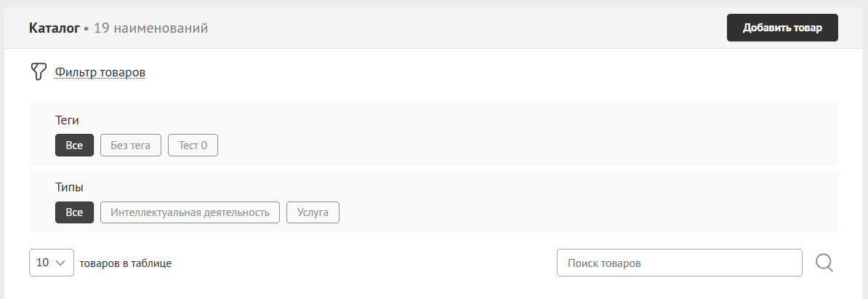
Task: Click the Типы section label
Action: pos(69,187)
